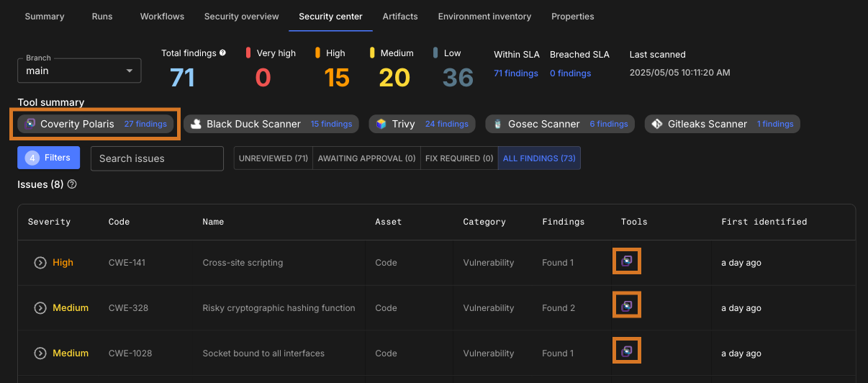Click the Total findings count 71

pyautogui.click(x=182, y=77)
